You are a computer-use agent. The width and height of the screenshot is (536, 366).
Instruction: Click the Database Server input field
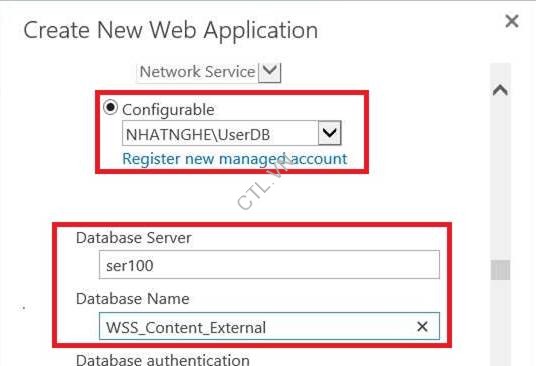(x=269, y=265)
